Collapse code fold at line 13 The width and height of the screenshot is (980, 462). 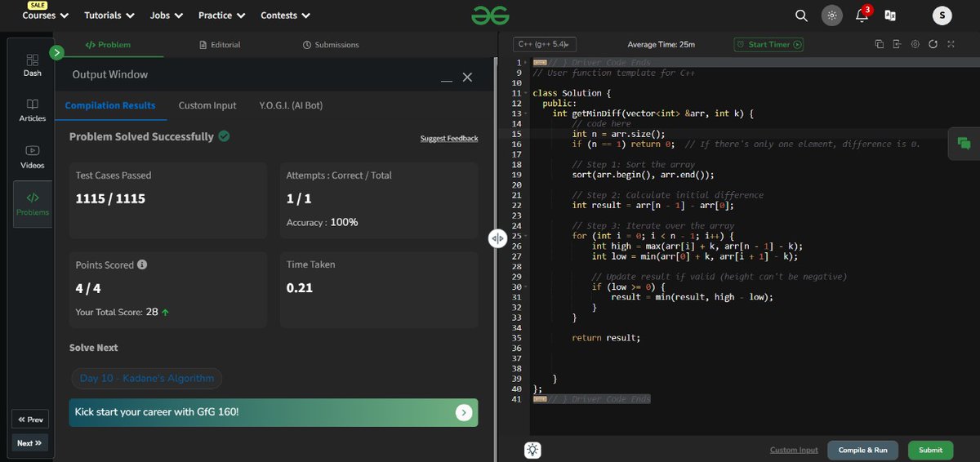pyautogui.click(x=526, y=113)
